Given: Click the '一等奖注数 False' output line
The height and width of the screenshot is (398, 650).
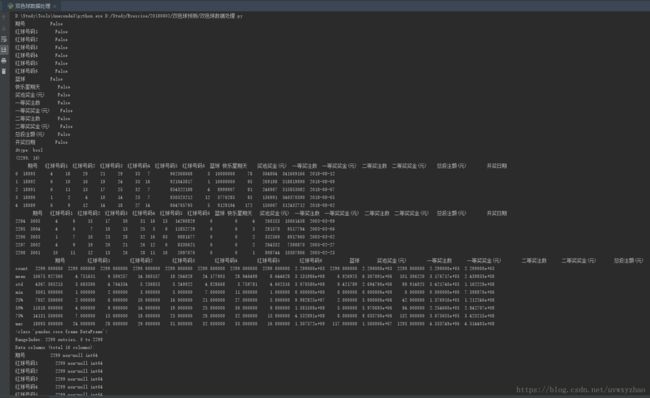Looking at the screenshot, I should [43, 102].
